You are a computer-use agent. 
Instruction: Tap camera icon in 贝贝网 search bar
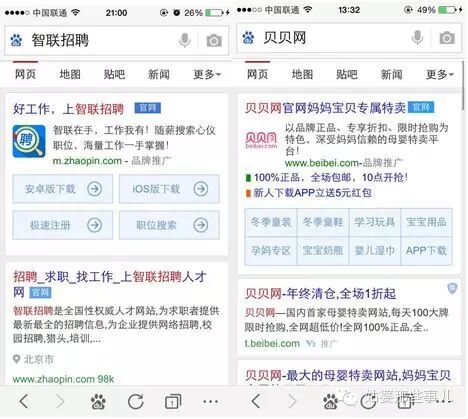tap(447, 38)
